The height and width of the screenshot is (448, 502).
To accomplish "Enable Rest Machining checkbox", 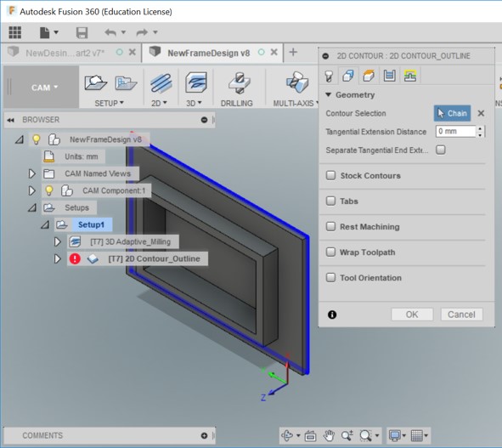I will 330,227.
